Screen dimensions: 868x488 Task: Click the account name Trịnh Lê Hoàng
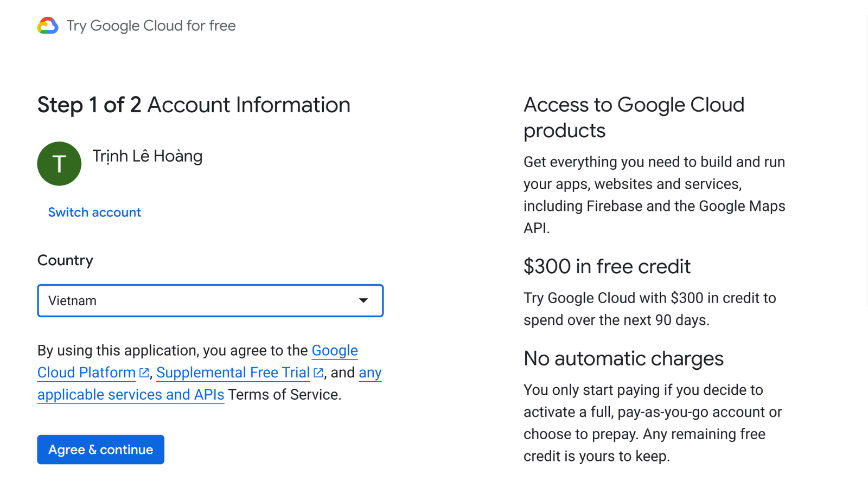tap(148, 156)
